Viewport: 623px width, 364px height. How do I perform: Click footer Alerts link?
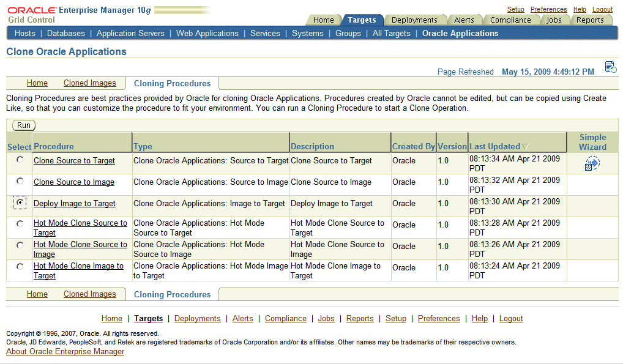coord(243,318)
